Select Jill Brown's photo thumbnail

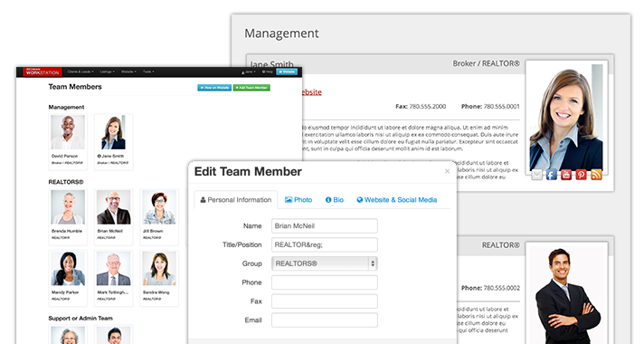coord(159,207)
